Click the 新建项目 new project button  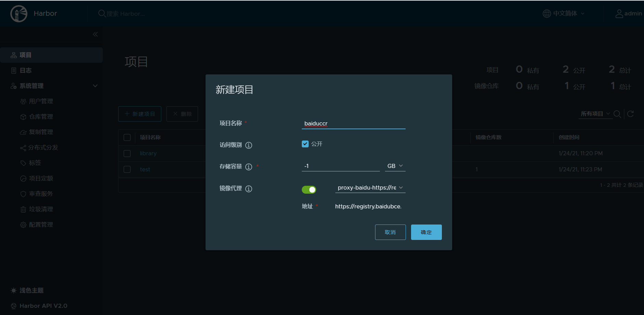coord(140,114)
